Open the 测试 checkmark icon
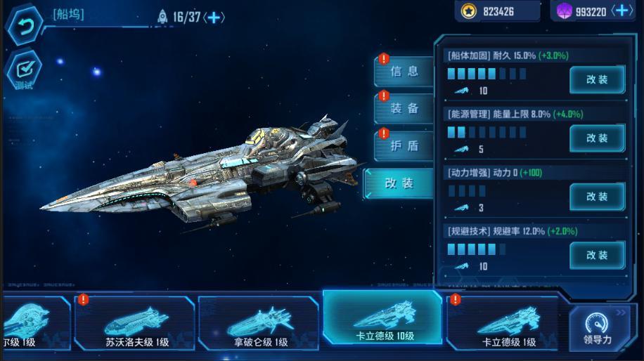 24,70
